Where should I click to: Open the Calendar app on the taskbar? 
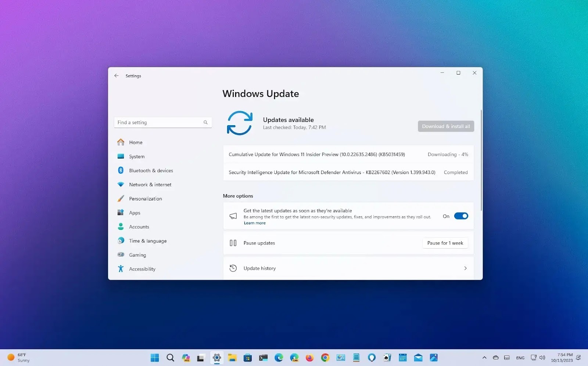point(403,358)
